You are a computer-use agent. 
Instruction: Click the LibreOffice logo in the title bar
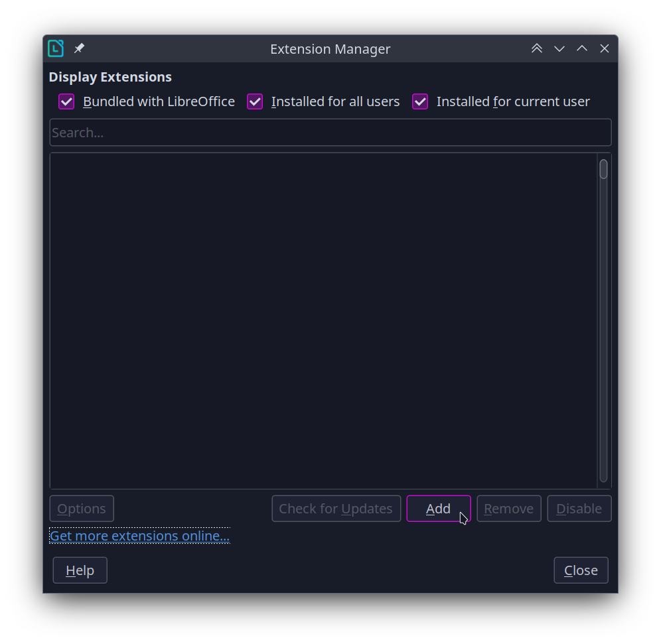click(56, 48)
